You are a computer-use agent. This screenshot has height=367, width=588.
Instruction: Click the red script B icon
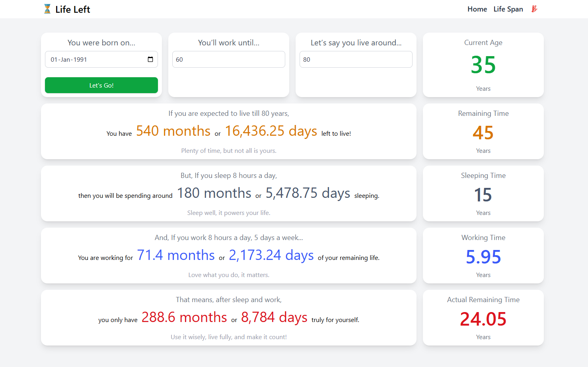click(534, 9)
